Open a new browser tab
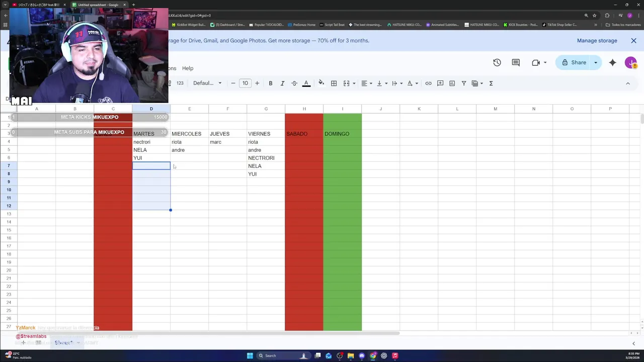The width and height of the screenshot is (644, 362). [133, 5]
